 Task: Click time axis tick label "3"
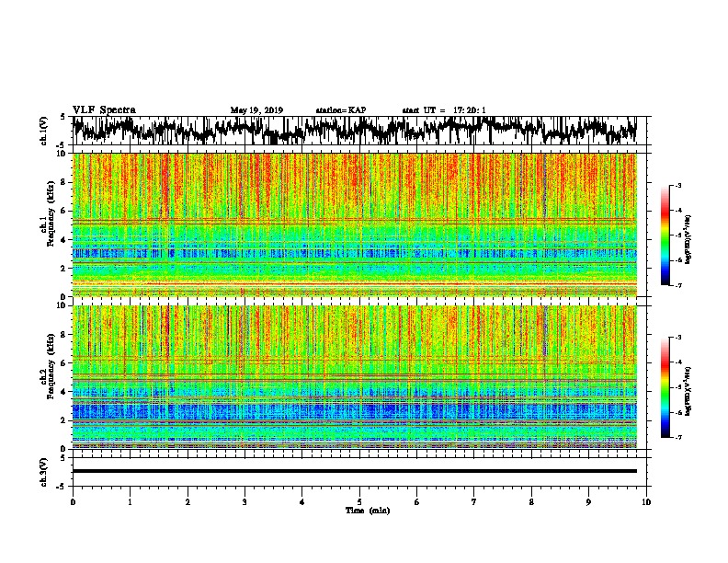(x=245, y=502)
